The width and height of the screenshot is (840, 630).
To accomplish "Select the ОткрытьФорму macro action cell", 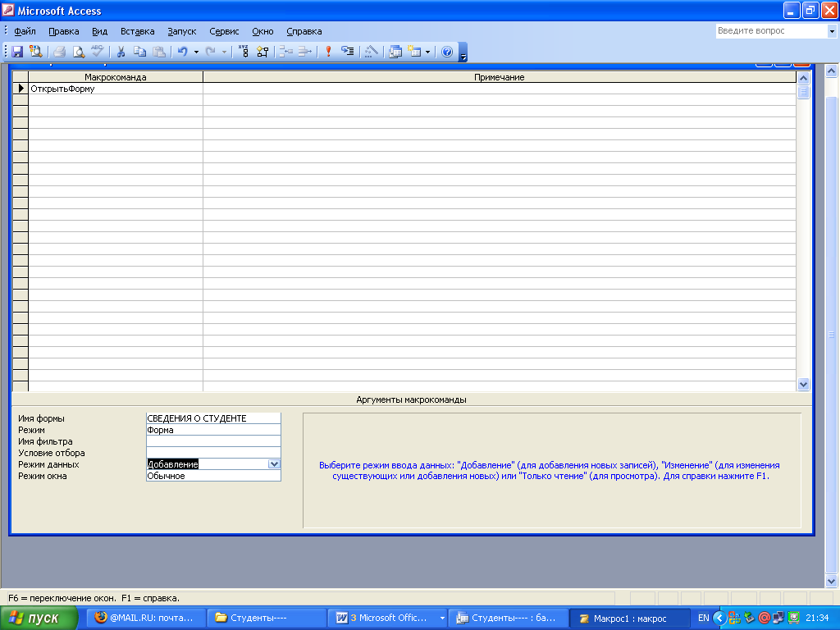I will pyautogui.click(x=116, y=89).
